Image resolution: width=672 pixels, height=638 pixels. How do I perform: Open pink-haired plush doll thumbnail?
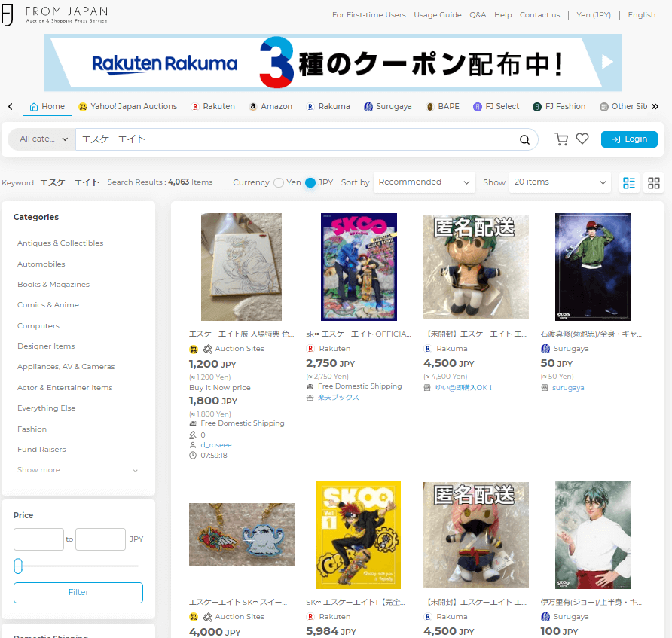click(x=475, y=535)
